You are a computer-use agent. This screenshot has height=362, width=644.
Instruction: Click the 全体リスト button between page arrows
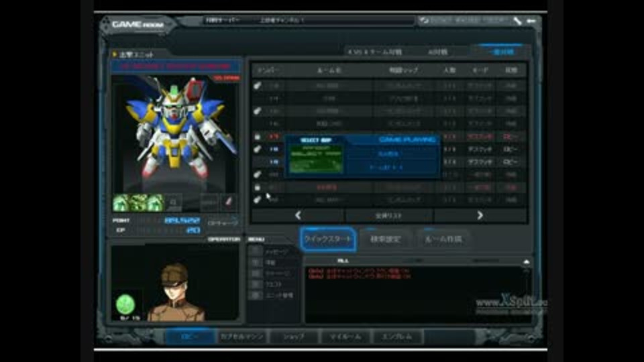(388, 215)
